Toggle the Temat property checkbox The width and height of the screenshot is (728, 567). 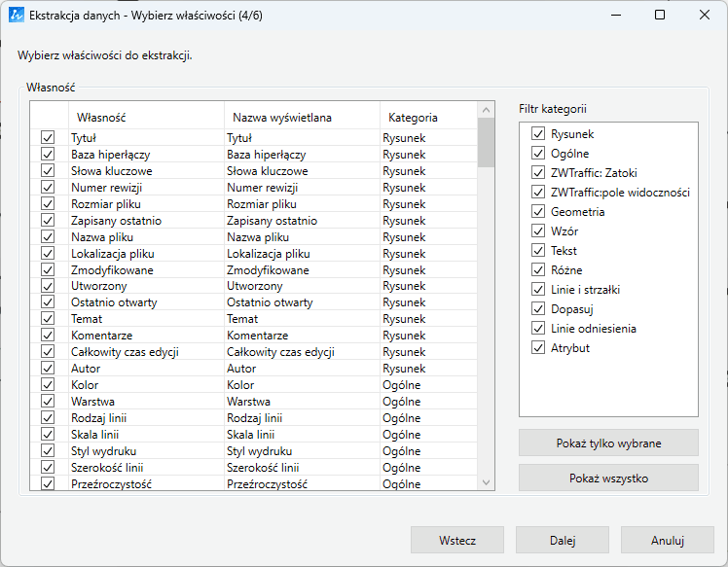[x=48, y=318]
